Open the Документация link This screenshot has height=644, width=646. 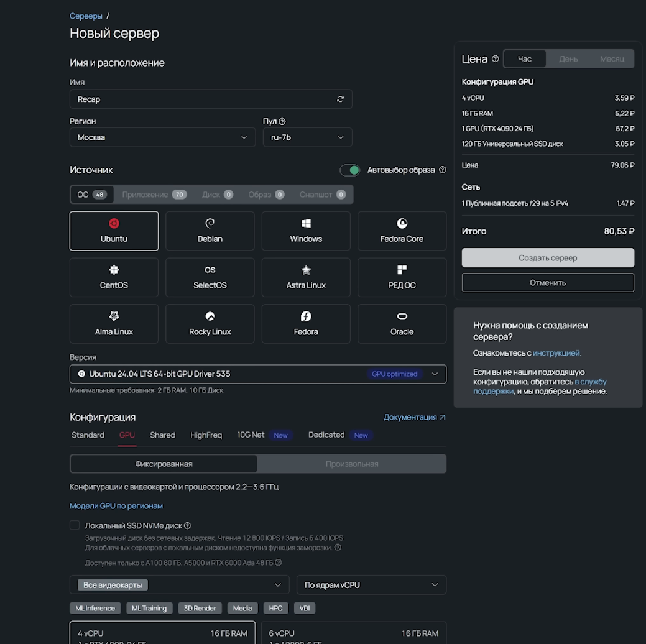coord(410,417)
